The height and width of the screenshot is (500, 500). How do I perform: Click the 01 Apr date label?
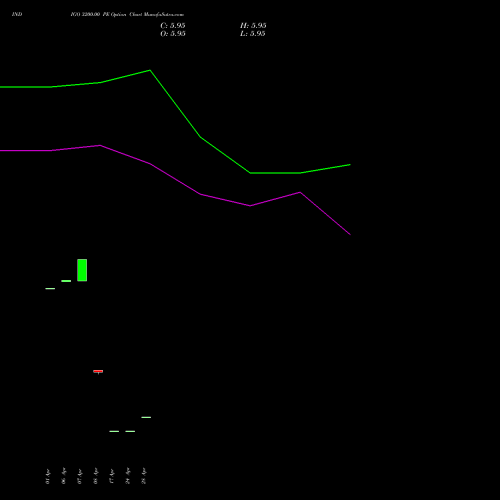[x=48, y=476]
